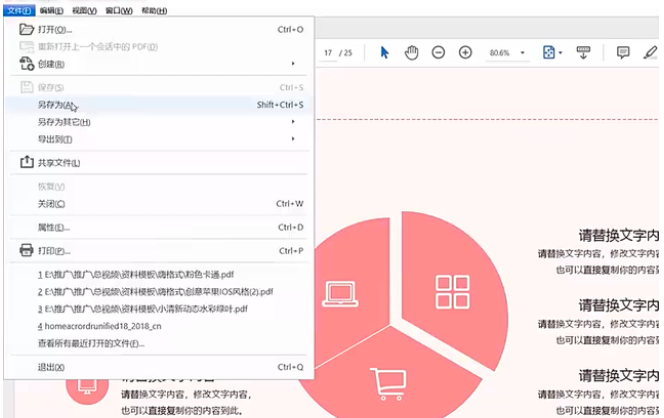Select 另存为 menu entry
The height and width of the screenshot is (418, 664).
click(x=159, y=105)
